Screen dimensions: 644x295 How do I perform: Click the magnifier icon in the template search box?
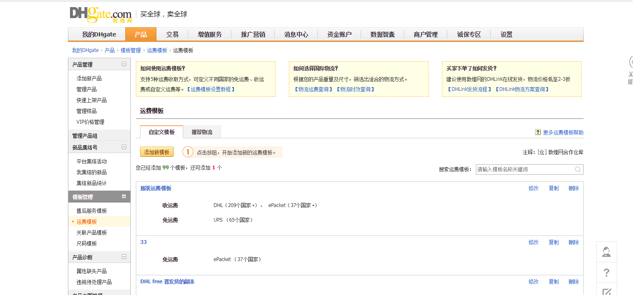coord(578,169)
